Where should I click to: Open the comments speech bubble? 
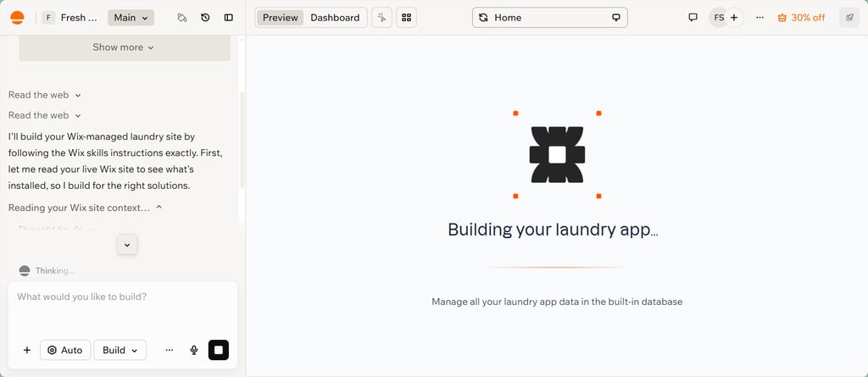pyautogui.click(x=693, y=18)
